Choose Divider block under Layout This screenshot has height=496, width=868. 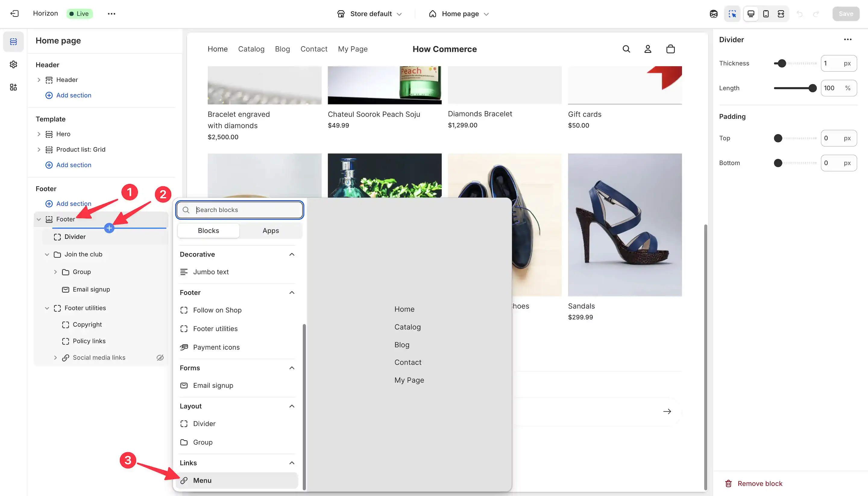[237, 423]
